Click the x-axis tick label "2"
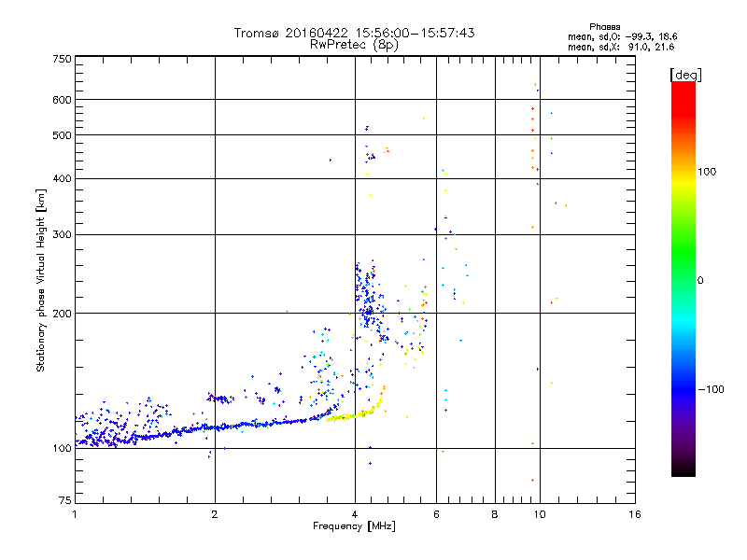 (x=215, y=514)
